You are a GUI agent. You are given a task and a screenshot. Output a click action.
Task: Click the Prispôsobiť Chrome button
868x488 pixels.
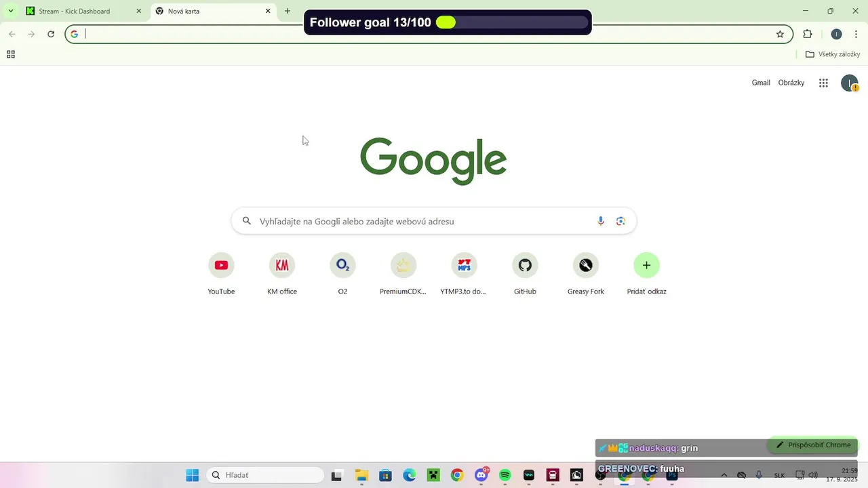point(812,445)
